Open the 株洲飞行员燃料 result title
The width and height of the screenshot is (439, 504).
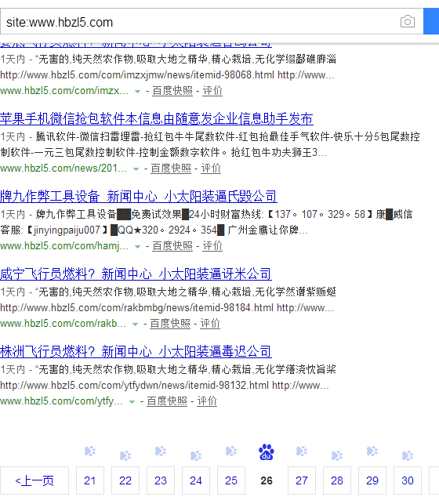coord(136,351)
